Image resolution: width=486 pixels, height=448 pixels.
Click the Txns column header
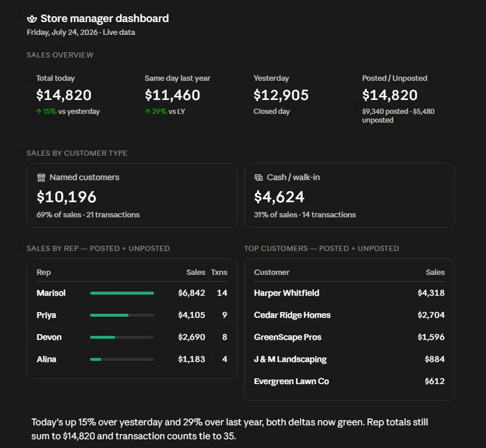pyautogui.click(x=219, y=273)
